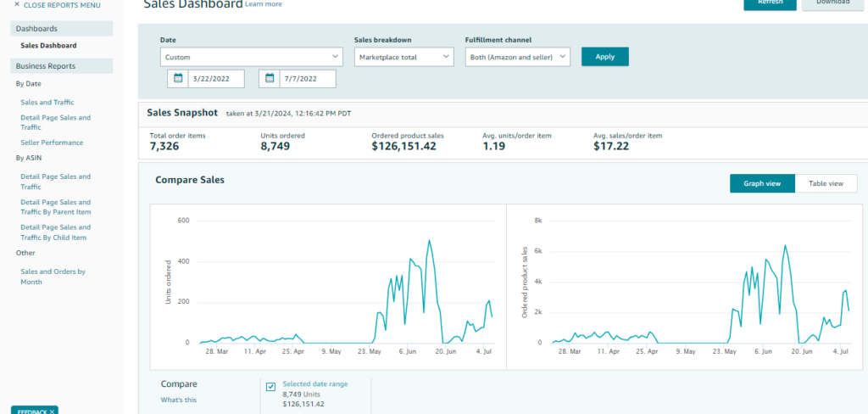
Task: Click the start date calendar icon
Action: click(178, 79)
